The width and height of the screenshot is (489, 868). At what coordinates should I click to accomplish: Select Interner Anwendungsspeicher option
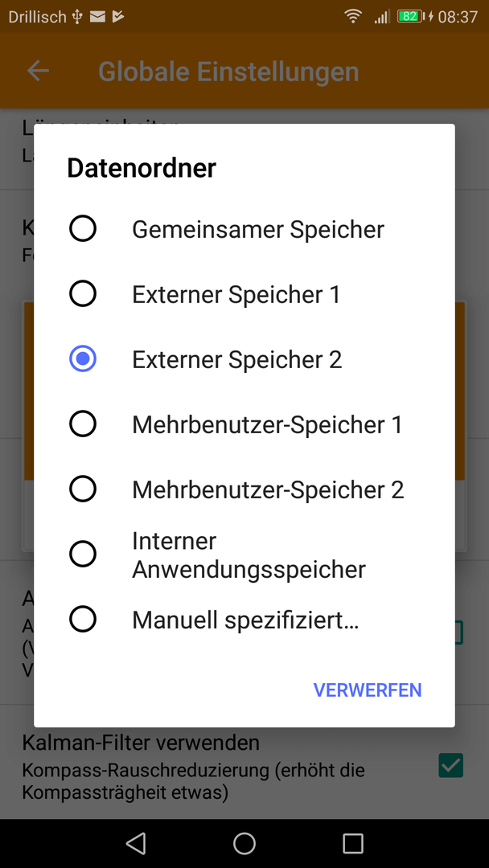pos(244,554)
